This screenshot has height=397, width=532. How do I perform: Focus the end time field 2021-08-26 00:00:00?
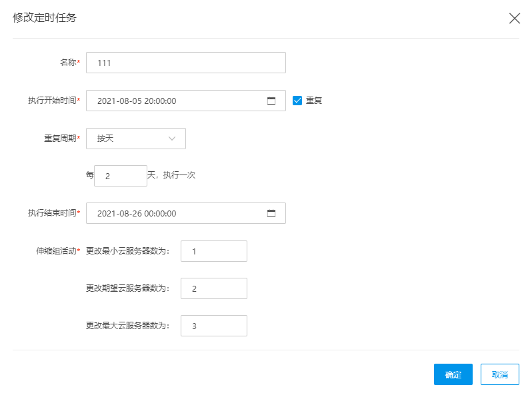click(186, 213)
